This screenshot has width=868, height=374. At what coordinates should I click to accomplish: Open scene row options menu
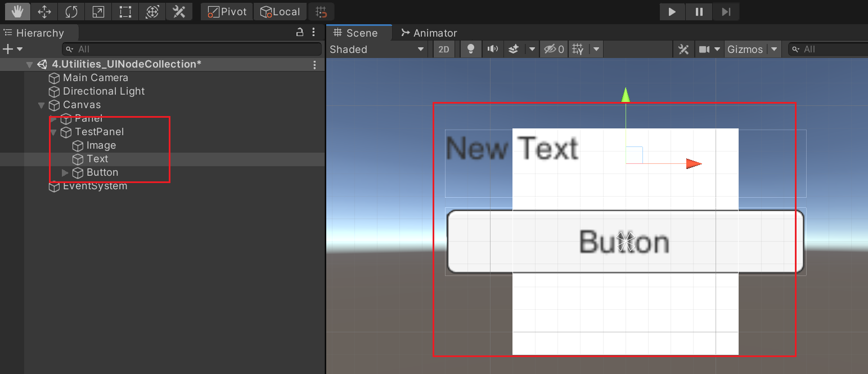(314, 65)
